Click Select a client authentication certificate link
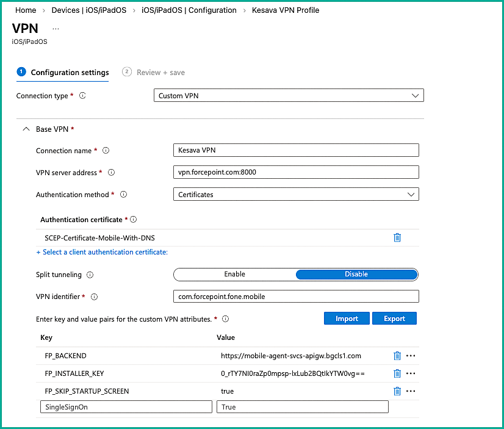Image resolution: width=504 pixels, height=429 pixels. 102,252
